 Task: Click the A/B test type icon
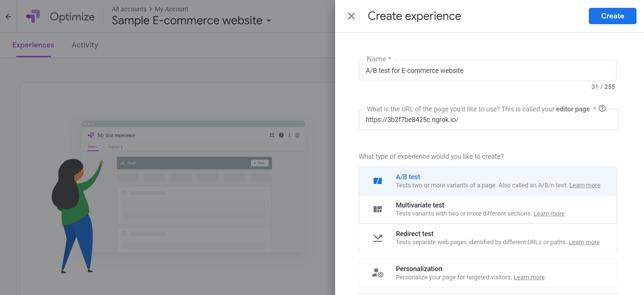[378, 181]
